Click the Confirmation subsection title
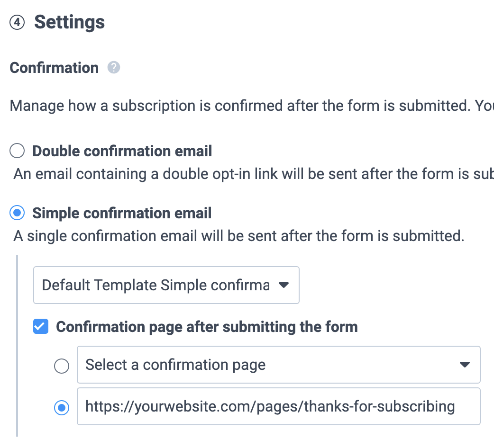The width and height of the screenshot is (494, 448). [54, 68]
